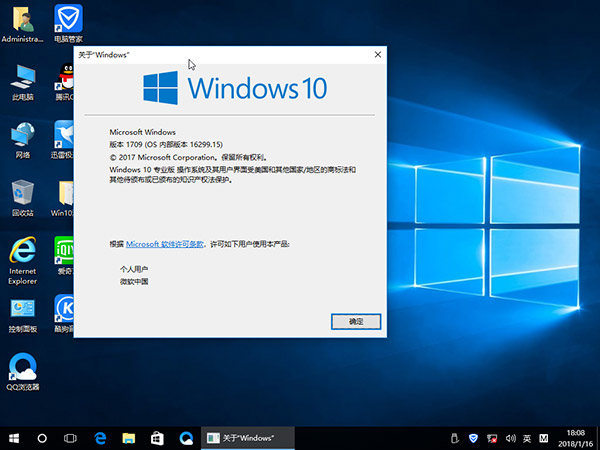The height and width of the screenshot is (450, 600).
Task: Open Microsoft Store from the taskbar
Action: coord(157,438)
